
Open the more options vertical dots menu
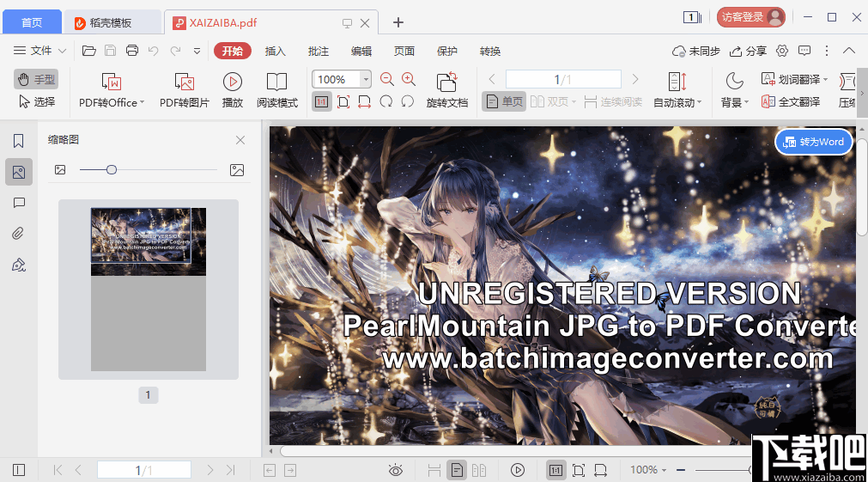click(x=827, y=51)
